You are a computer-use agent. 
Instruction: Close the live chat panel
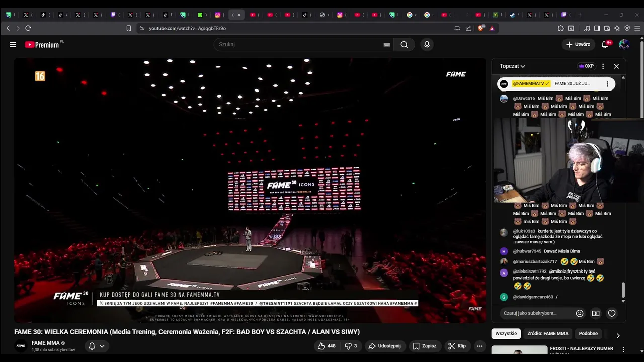(616, 66)
